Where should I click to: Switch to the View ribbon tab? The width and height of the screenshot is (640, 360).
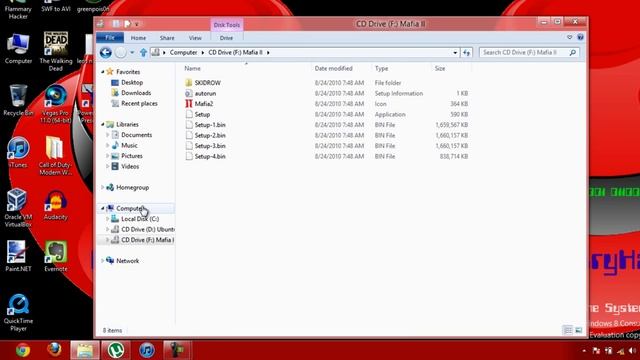pos(195,38)
